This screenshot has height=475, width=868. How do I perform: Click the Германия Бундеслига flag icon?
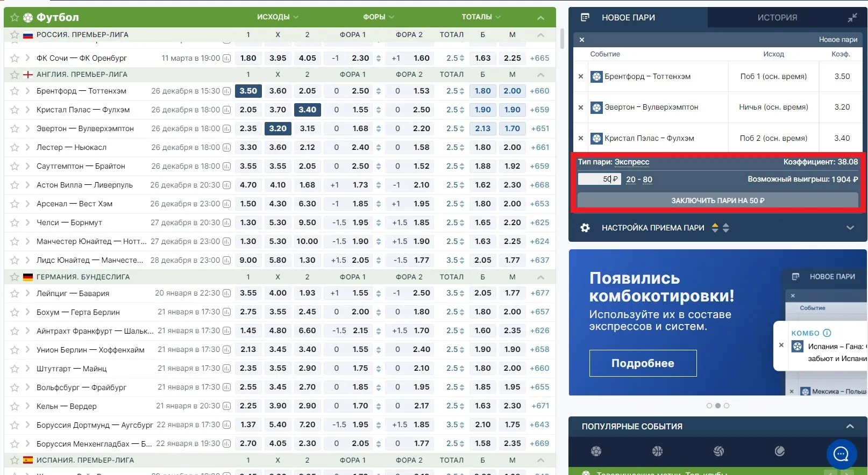pyautogui.click(x=28, y=277)
